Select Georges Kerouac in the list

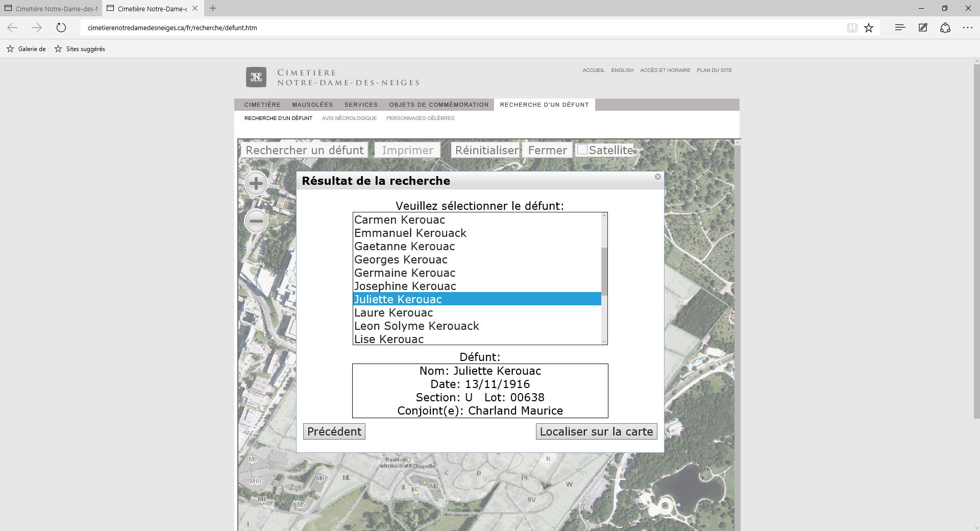(477, 260)
